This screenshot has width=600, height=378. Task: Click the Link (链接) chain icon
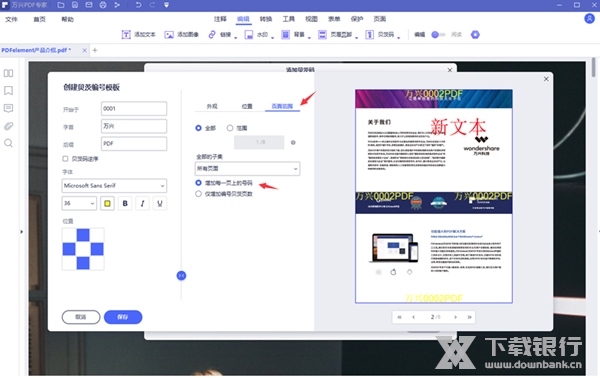coord(212,34)
